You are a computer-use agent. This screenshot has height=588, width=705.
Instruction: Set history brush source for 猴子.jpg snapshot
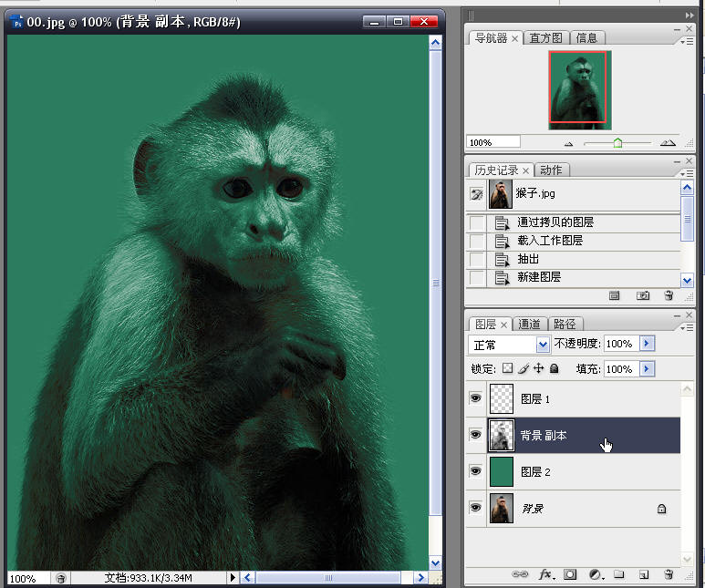[476, 194]
